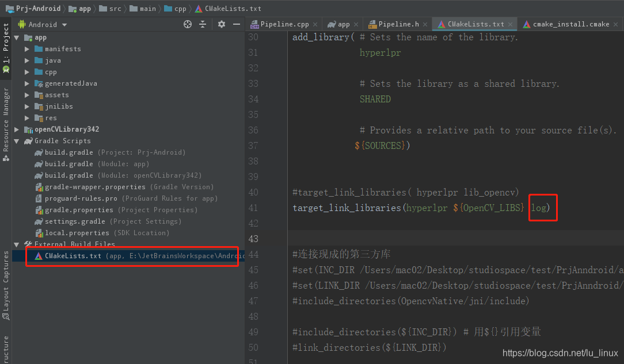Click the hyperlpr library name on line 31
The image size is (624, 364).
tap(380, 53)
